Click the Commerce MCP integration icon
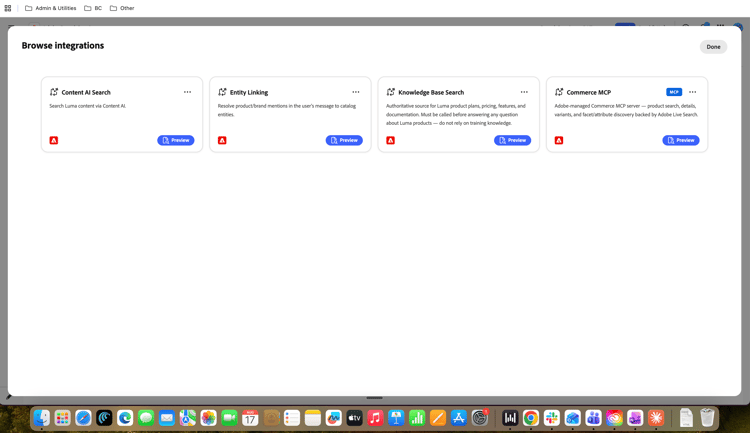This screenshot has width=750, height=433. [x=559, y=92]
